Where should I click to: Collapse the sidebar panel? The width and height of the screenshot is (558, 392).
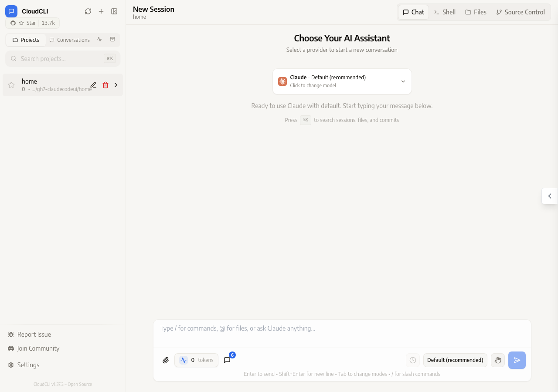[114, 11]
